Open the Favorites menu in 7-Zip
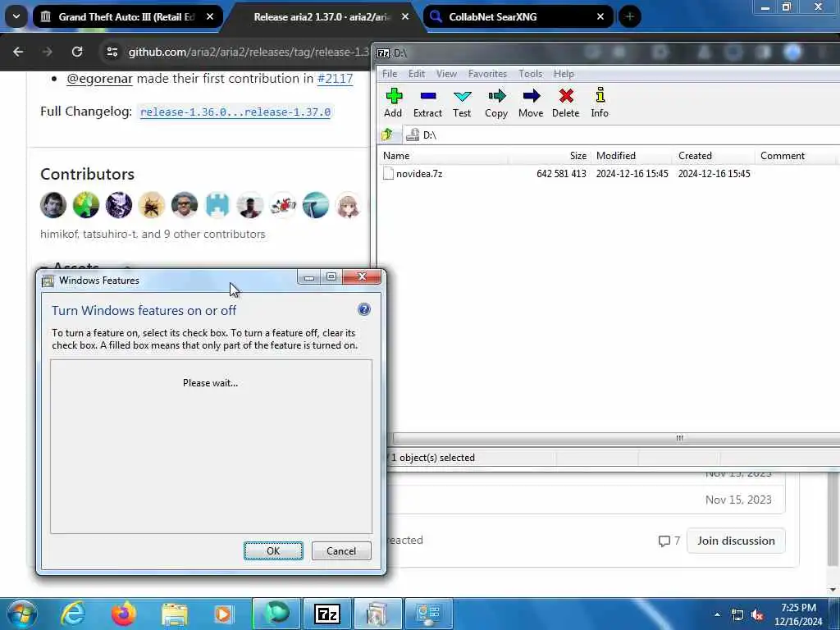This screenshot has height=630, width=840. pos(487,73)
